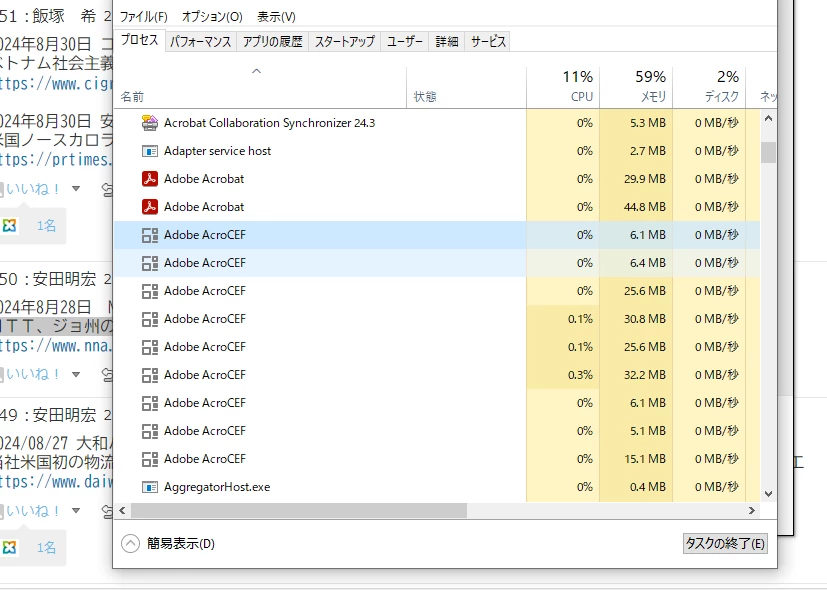Click the いいね! link below the daiw post

pos(33,511)
